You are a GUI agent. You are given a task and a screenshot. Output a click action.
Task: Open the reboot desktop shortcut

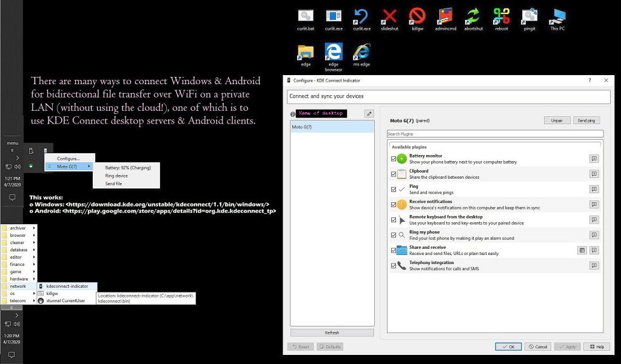point(502,20)
